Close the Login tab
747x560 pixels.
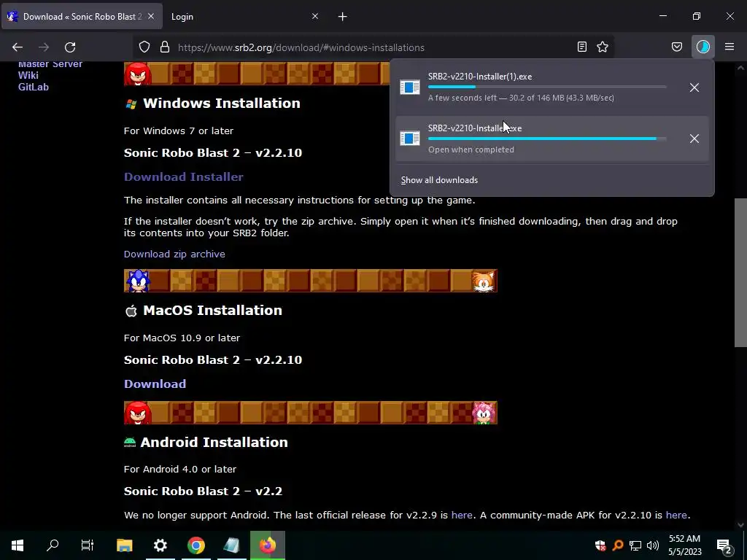point(315,16)
